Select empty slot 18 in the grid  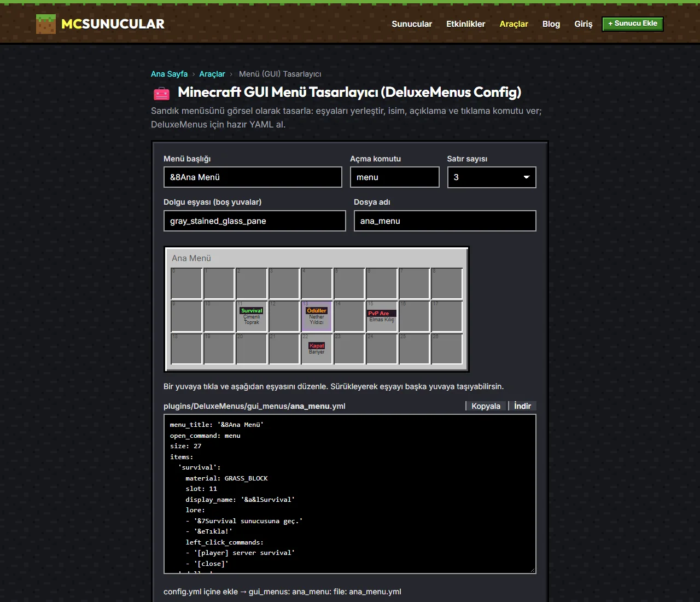point(186,349)
